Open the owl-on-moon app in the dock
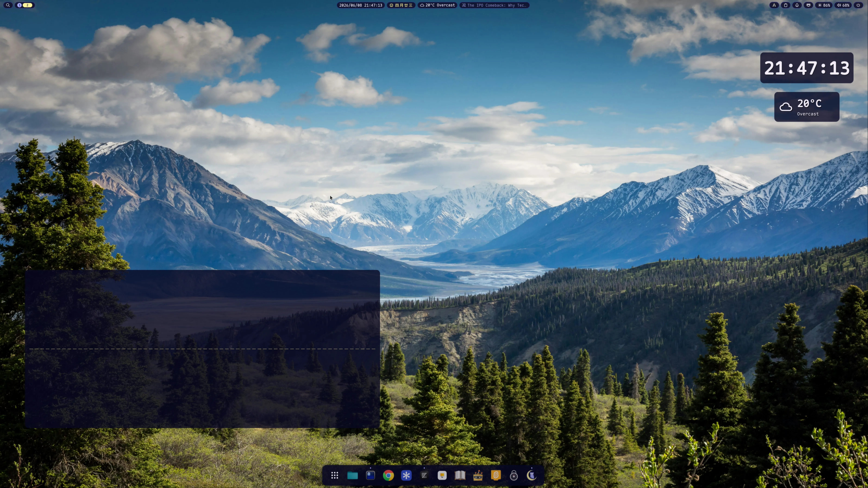Screen dimensions: 868x488 [x=531, y=475]
